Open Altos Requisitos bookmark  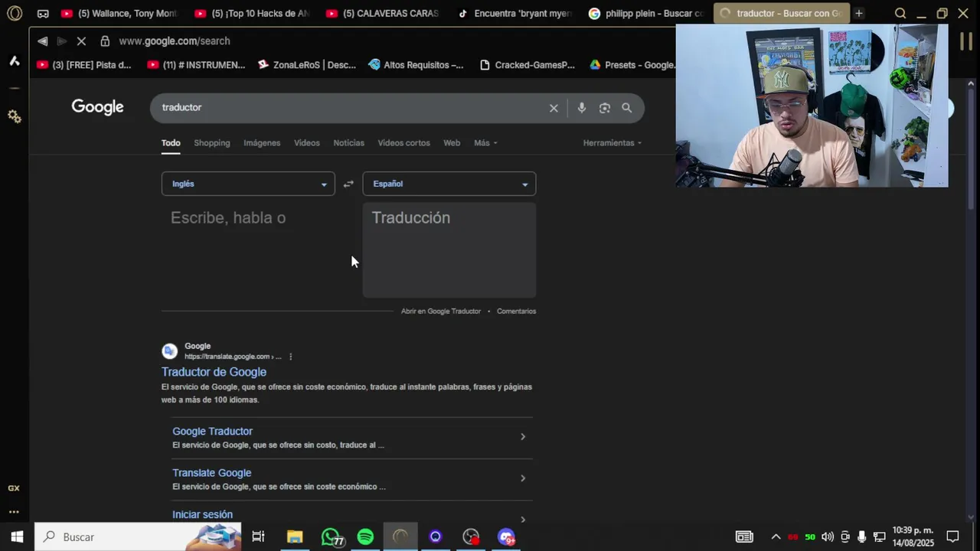coord(416,65)
